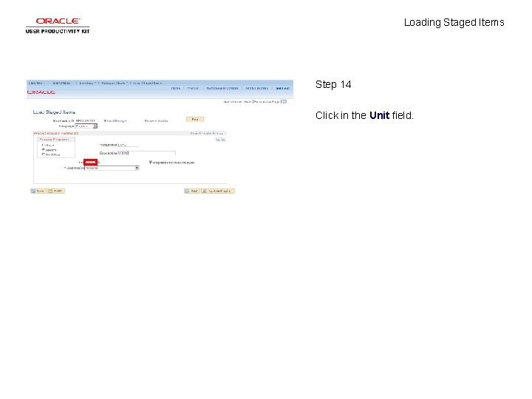The height and width of the screenshot is (399, 532).
Task: Open the MultiChannel Console link
Action: [222, 88]
